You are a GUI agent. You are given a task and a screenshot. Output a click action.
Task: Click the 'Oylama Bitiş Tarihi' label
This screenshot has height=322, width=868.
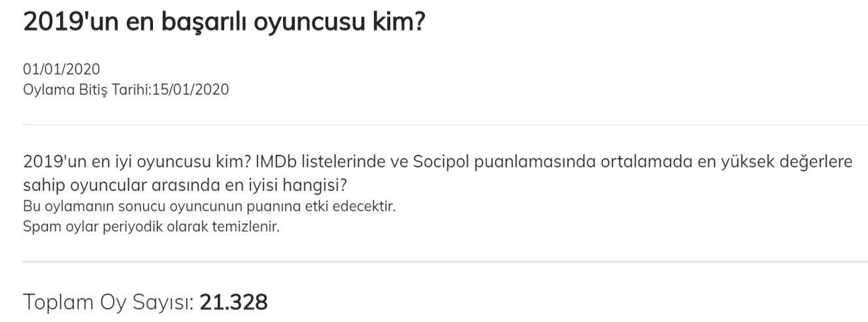point(86,90)
